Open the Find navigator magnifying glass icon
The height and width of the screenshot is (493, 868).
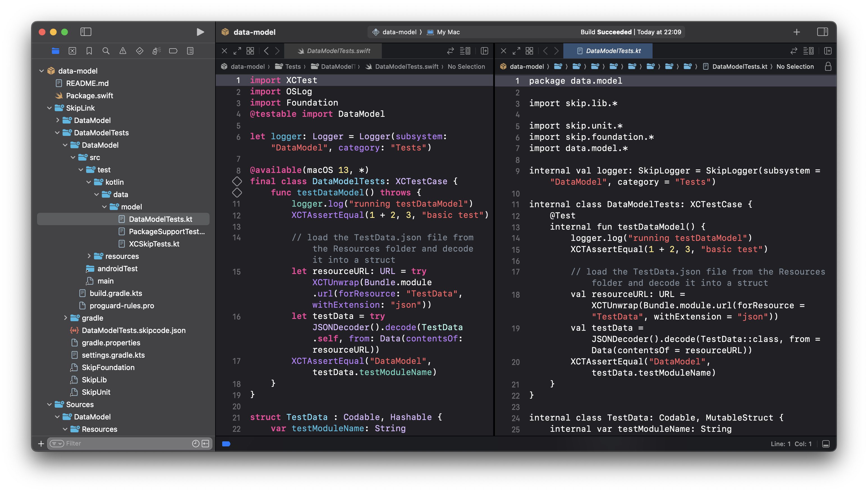pyautogui.click(x=106, y=51)
